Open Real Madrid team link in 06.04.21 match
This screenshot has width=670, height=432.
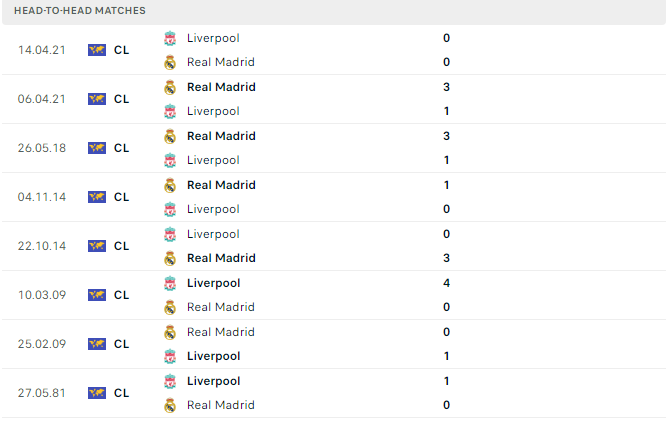(221, 87)
